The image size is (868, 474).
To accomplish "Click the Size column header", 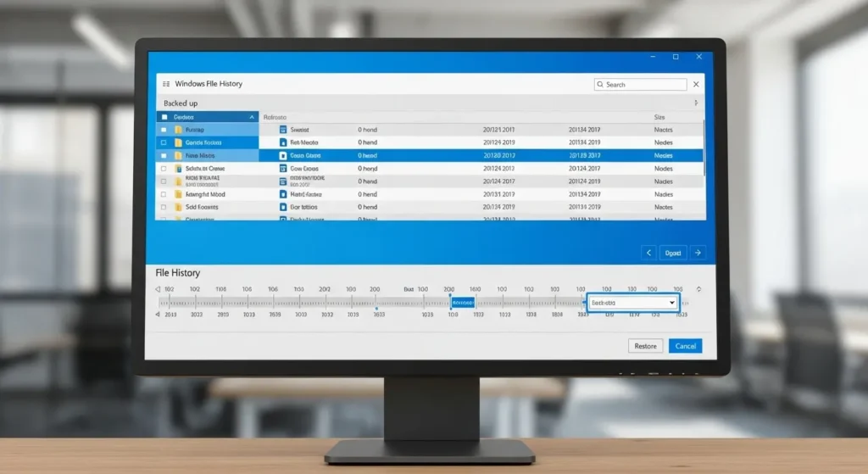I will 659,117.
